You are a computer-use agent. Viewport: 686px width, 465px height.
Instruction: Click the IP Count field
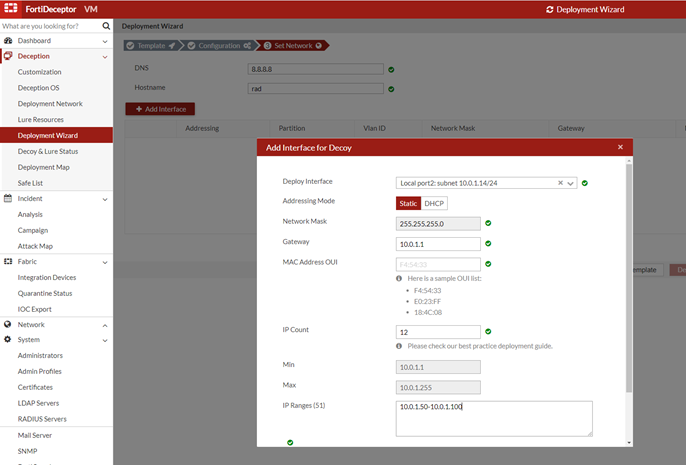point(438,332)
